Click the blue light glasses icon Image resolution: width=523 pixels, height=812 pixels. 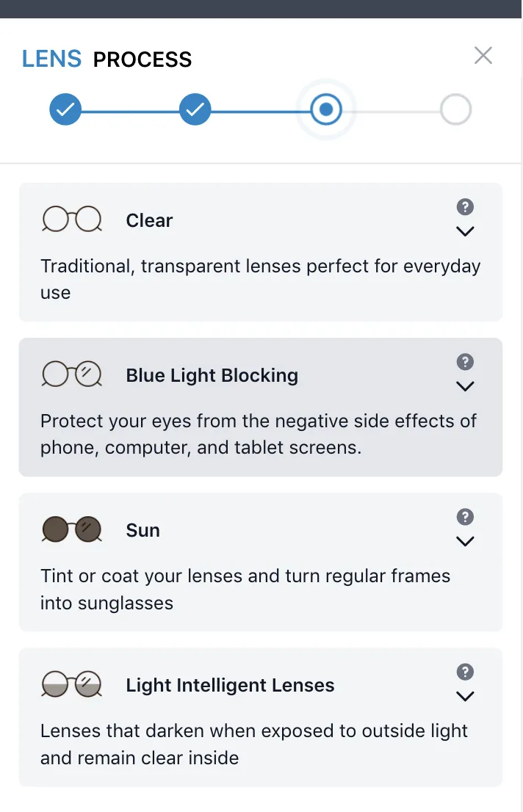tap(71, 374)
